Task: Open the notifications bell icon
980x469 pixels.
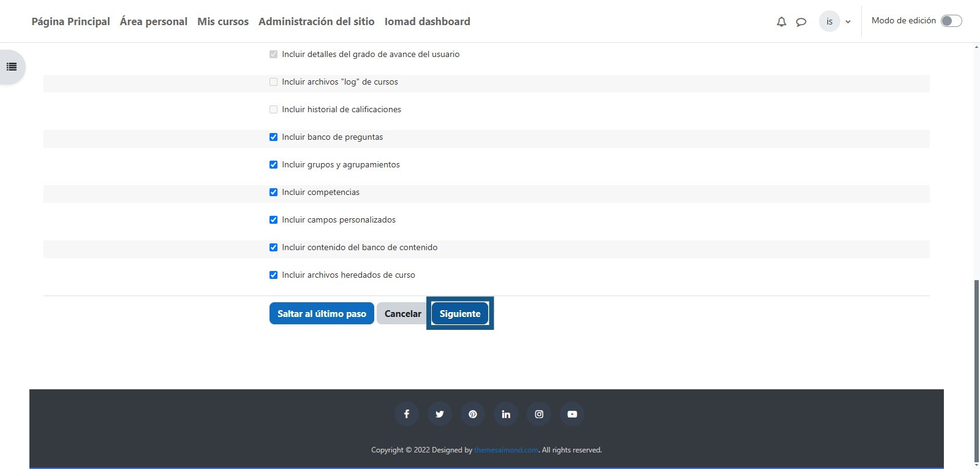Action: (781, 21)
